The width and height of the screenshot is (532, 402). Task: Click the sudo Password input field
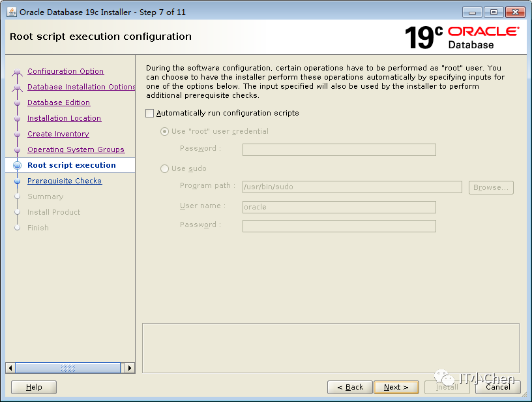tap(339, 226)
